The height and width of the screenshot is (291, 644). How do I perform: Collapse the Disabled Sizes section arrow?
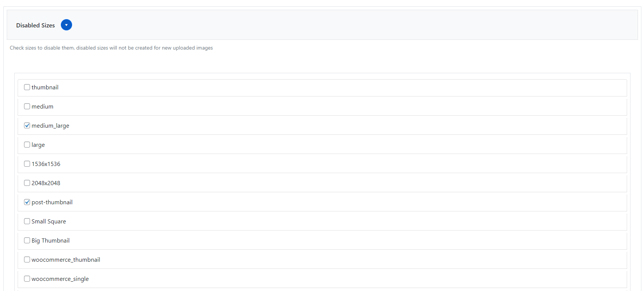pos(66,25)
